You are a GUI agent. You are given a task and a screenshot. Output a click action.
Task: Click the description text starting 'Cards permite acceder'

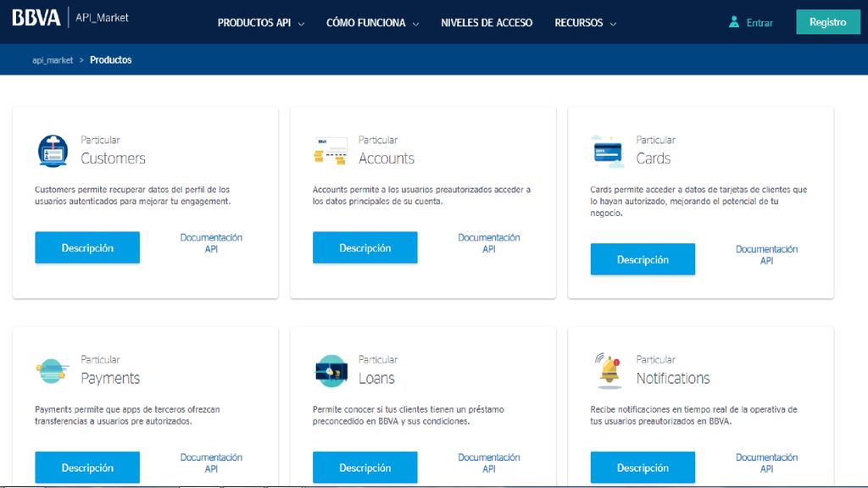pos(698,202)
